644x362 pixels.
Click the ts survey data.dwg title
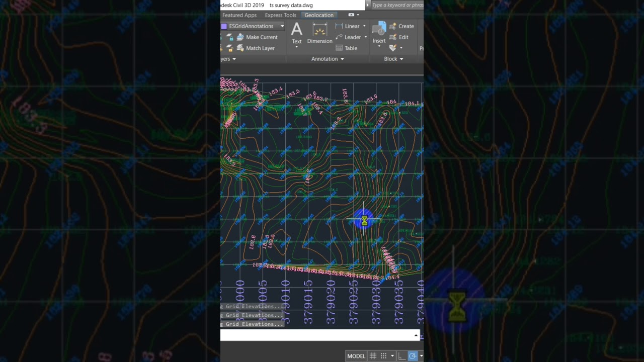pyautogui.click(x=291, y=5)
